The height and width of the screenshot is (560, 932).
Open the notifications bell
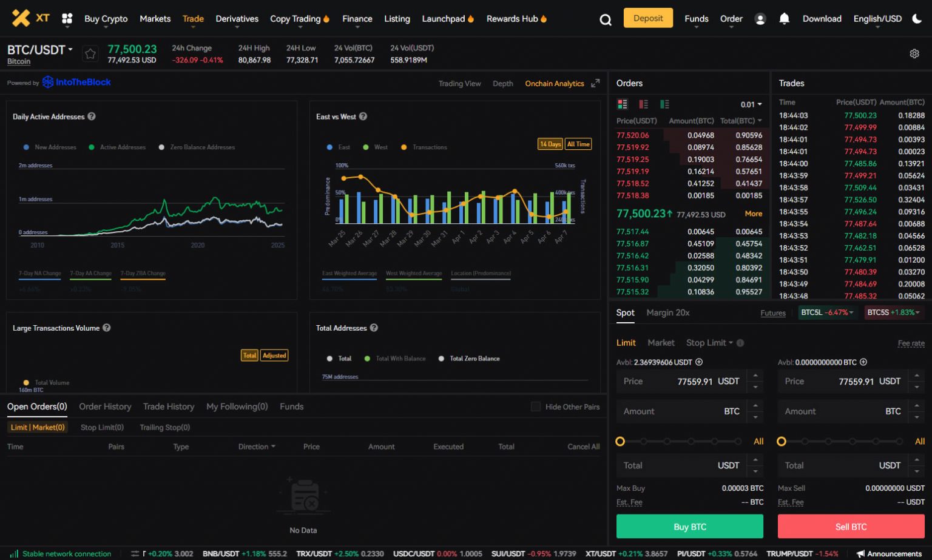(x=784, y=19)
